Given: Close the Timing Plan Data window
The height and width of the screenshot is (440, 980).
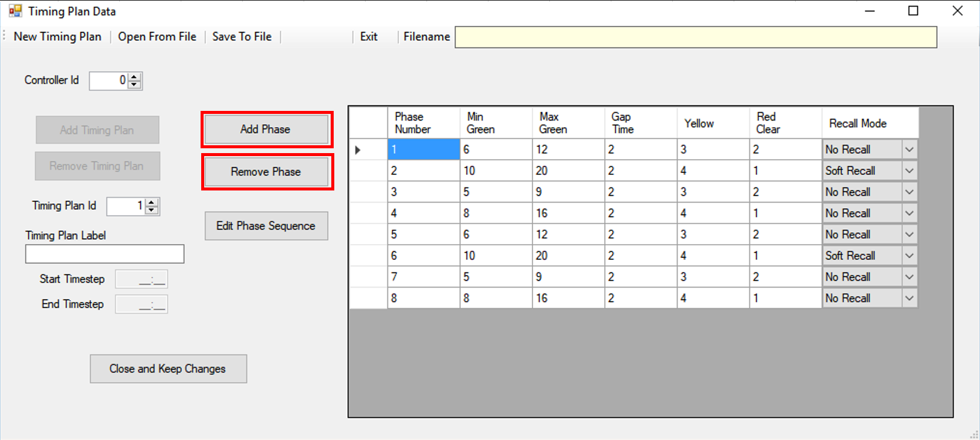Looking at the screenshot, I should pyautogui.click(x=957, y=11).
